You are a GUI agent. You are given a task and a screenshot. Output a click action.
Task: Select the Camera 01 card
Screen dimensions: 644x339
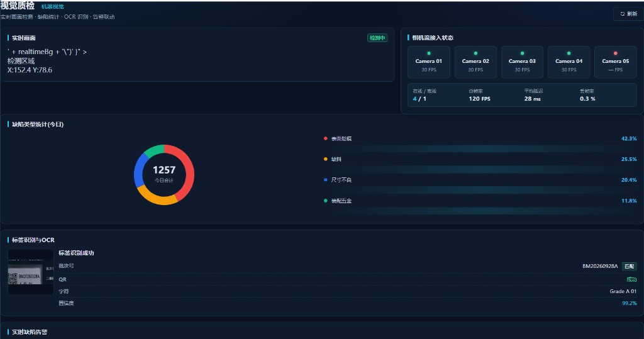click(x=428, y=62)
